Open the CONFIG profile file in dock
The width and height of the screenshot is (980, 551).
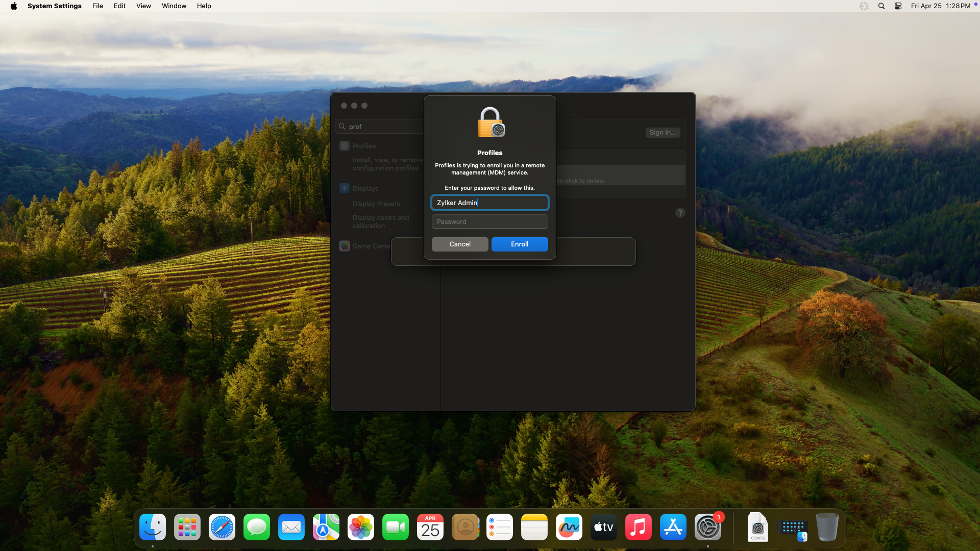757,527
